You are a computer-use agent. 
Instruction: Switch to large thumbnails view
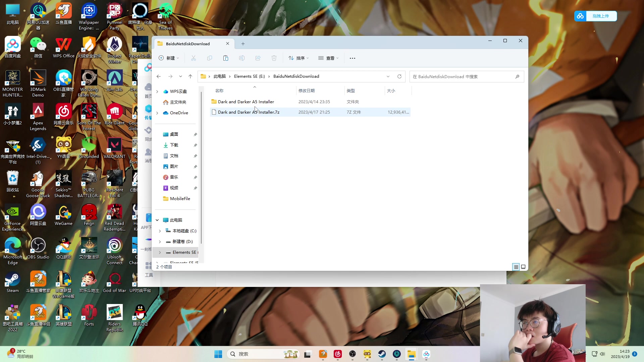pos(523,267)
